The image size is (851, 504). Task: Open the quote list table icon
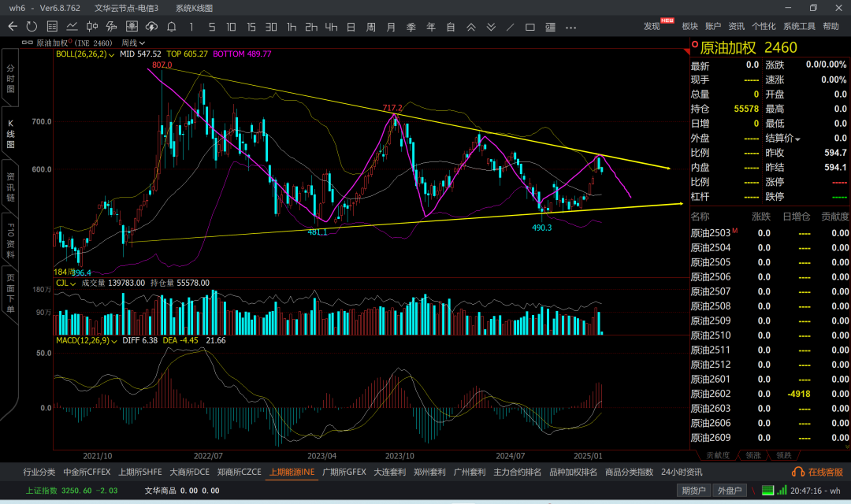[52, 27]
